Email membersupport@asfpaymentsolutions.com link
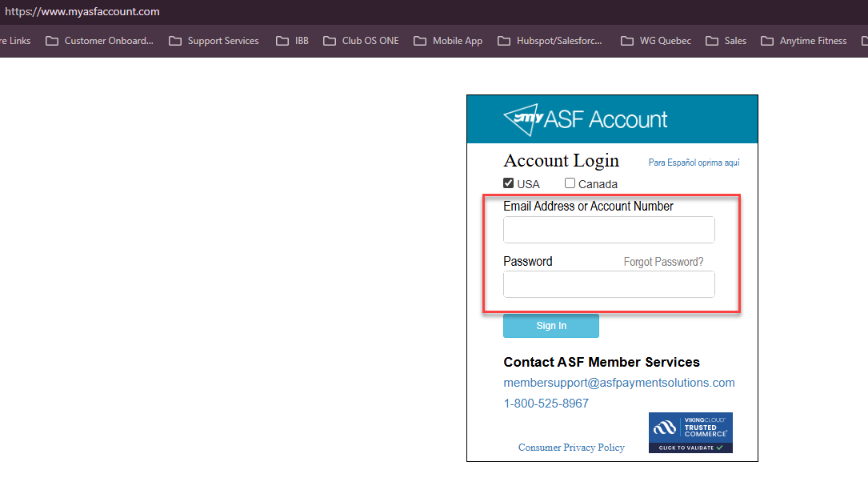Image resolution: width=868 pixels, height=498 pixels. tap(619, 383)
